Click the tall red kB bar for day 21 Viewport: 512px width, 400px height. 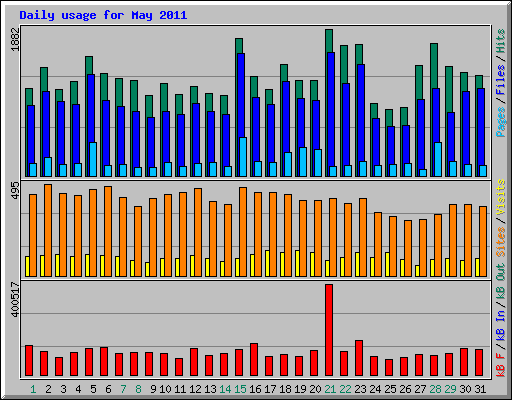pyautogui.click(x=329, y=330)
